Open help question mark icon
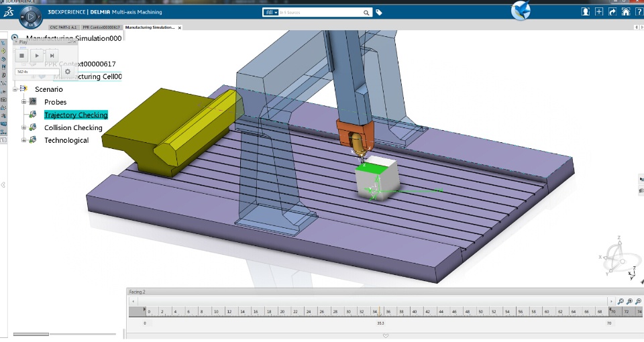 [x=639, y=12]
